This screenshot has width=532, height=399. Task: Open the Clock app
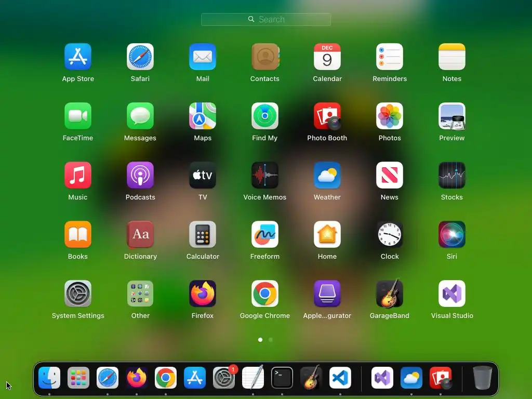click(390, 234)
